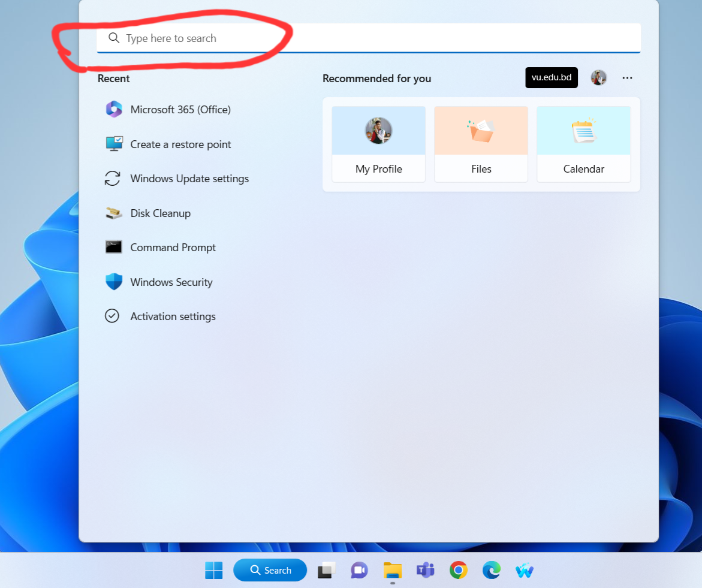Open the My Profile card
The height and width of the screenshot is (588, 702).
(x=379, y=144)
